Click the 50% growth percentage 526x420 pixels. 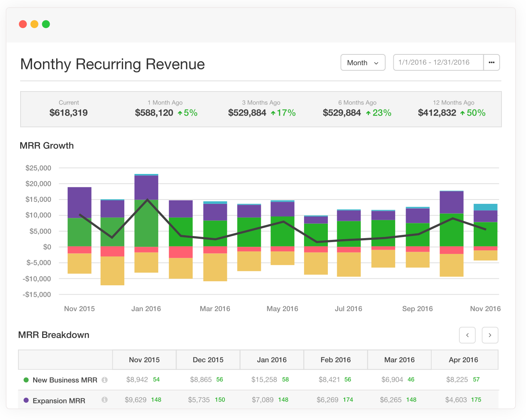tap(476, 113)
